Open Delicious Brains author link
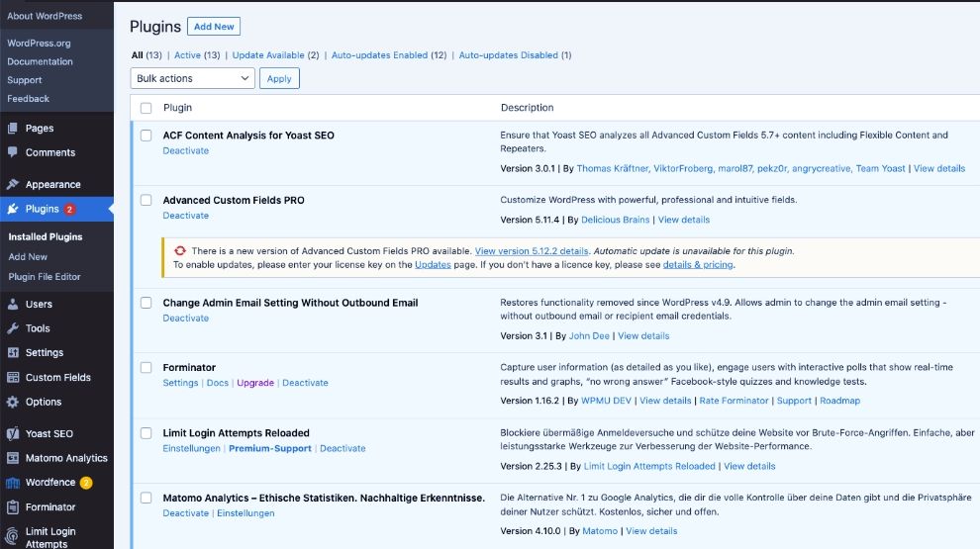 615,220
